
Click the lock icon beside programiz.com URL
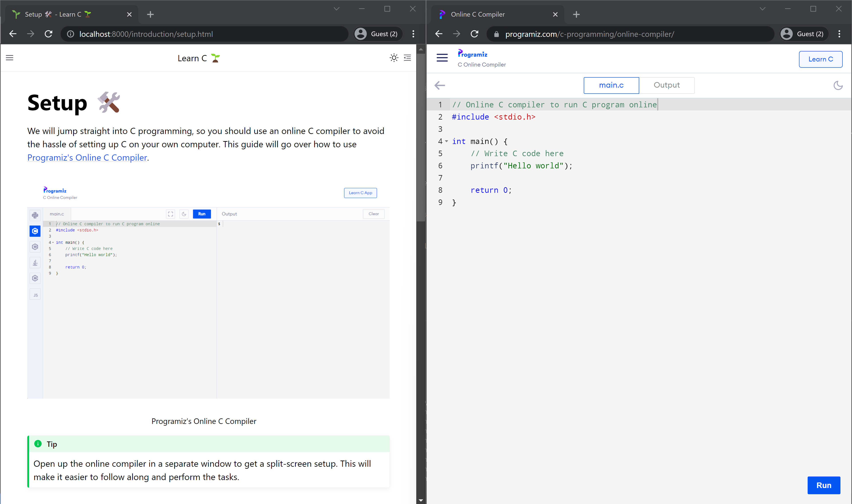click(x=496, y=34)
